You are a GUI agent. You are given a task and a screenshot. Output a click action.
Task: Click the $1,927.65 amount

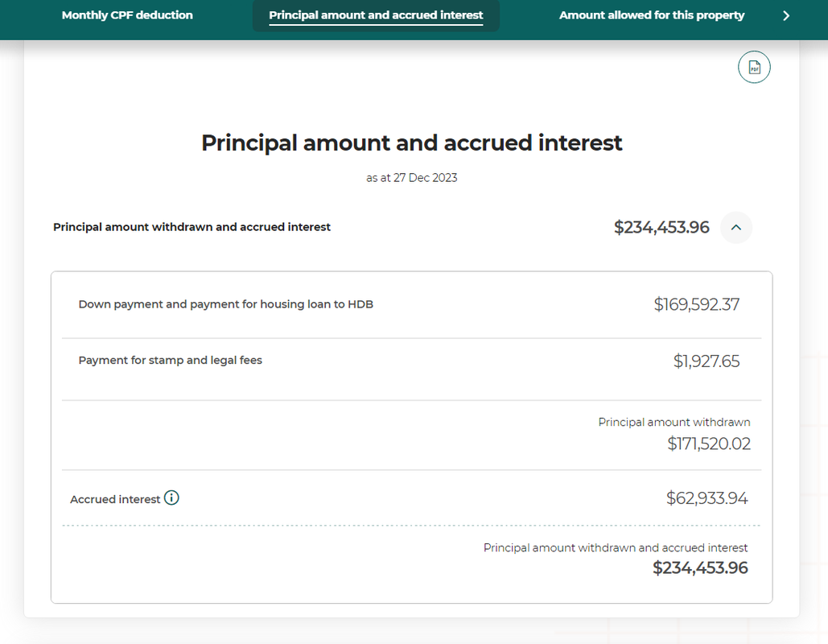[706, 361]
